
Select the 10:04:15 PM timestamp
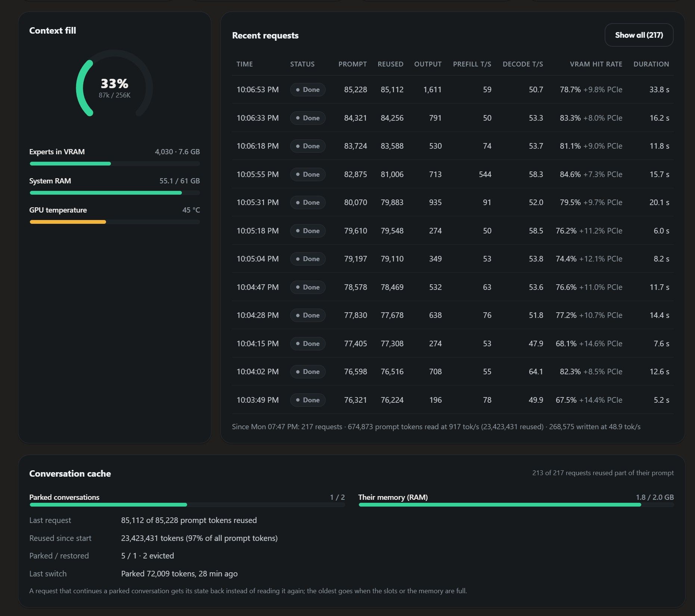point(257,344)
